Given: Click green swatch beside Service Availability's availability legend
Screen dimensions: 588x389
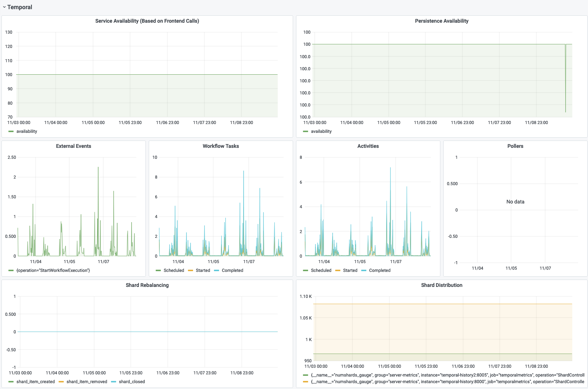Looking at the screenshot, I should coord(11,131).
